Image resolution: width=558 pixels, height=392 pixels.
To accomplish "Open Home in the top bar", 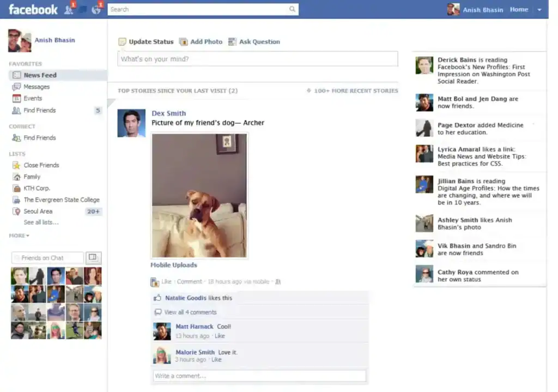I will pyautogui.click(x=519, y=10).
